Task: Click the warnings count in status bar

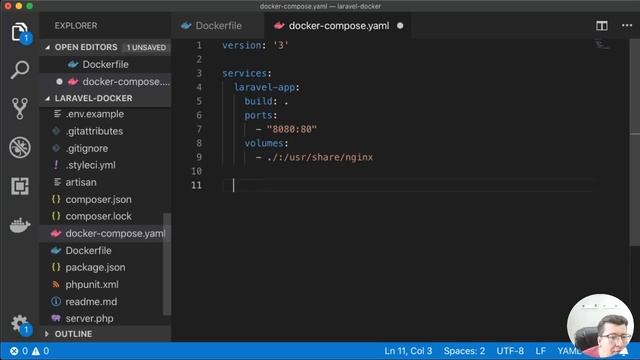Action: 40,351
